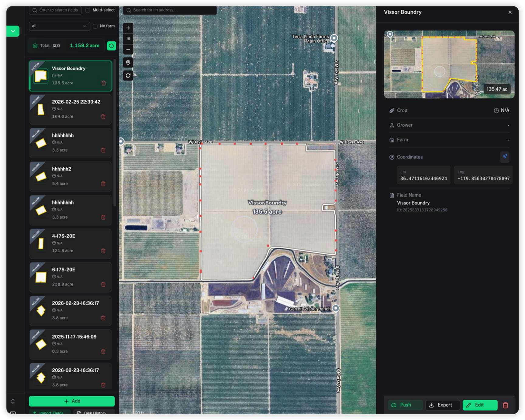Click the green refresh total acreage icon

111,46
